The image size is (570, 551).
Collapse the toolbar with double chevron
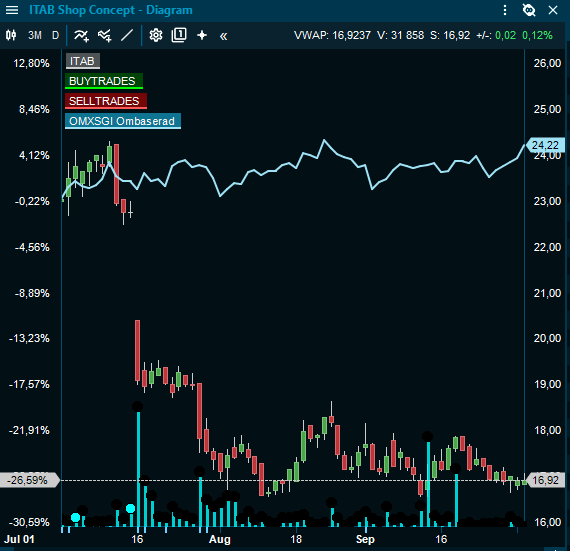coord(224,36)
